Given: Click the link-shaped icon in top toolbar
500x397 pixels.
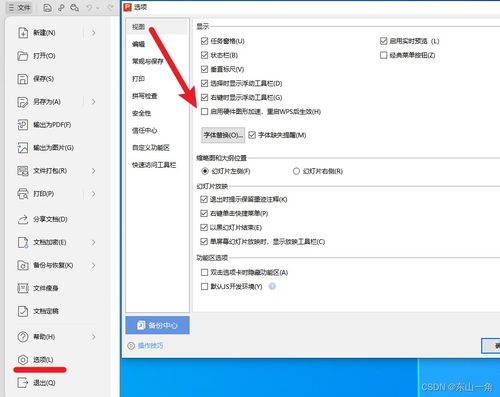Looking at the screenshot, I should (x=61, y=8).
